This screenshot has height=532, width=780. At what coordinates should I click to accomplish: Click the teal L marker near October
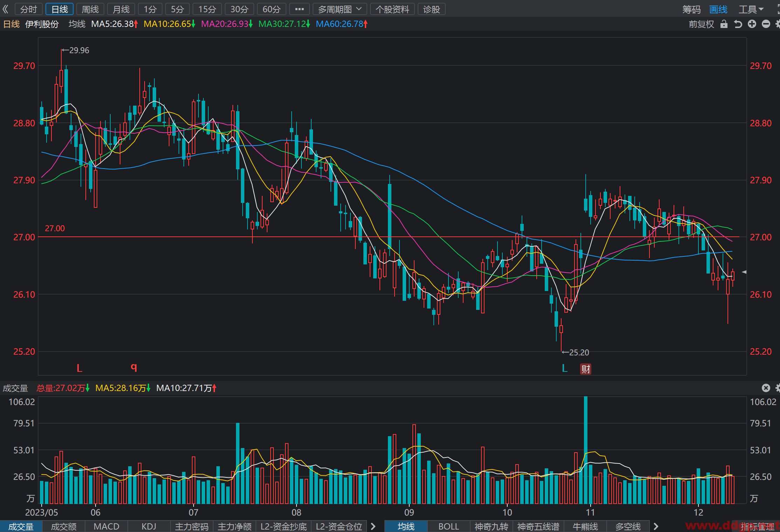565,368
